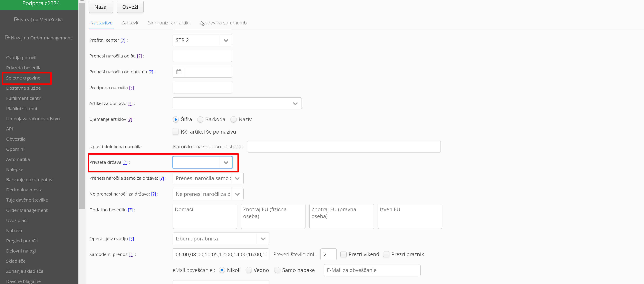Open help [?] next to Samodejni prenos

tap(131, 254)
